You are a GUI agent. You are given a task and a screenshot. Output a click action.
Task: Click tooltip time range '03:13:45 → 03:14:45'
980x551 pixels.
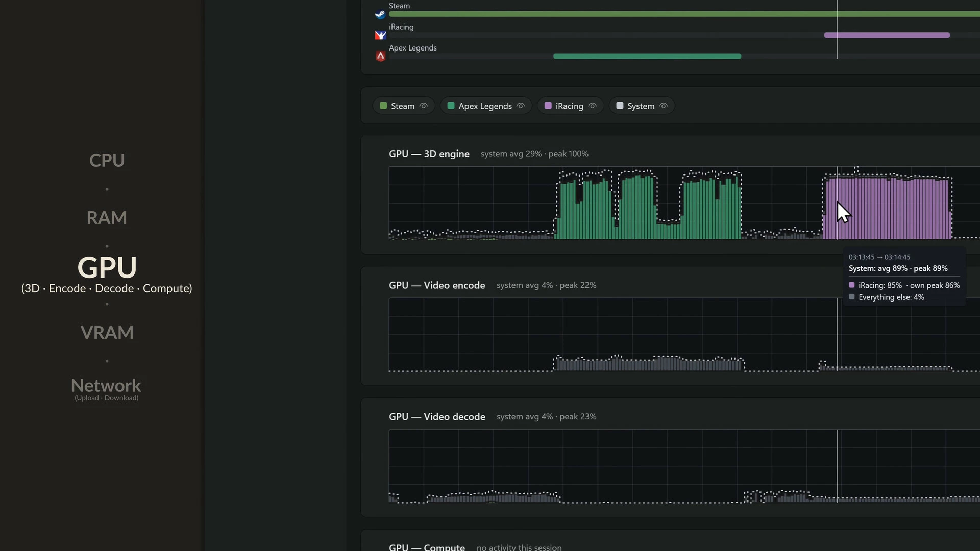click(x=879, y=257)
